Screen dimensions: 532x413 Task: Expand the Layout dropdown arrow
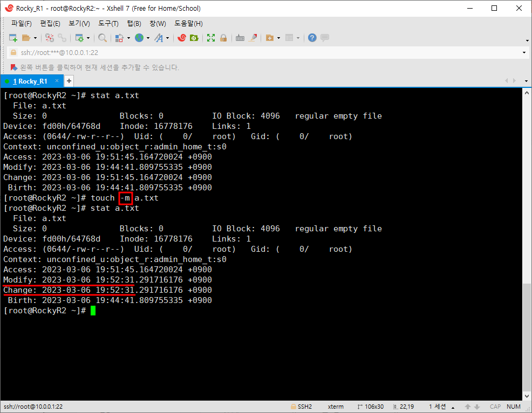tap(298, 38)
